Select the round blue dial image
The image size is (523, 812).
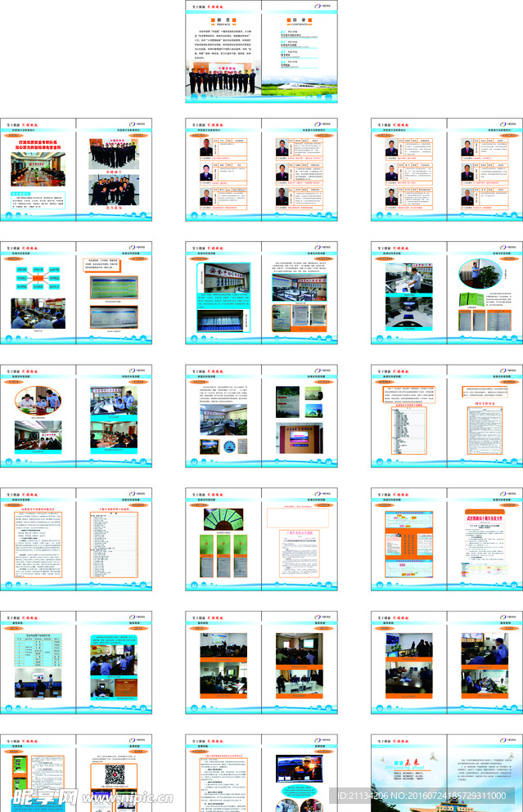[231, 445]
